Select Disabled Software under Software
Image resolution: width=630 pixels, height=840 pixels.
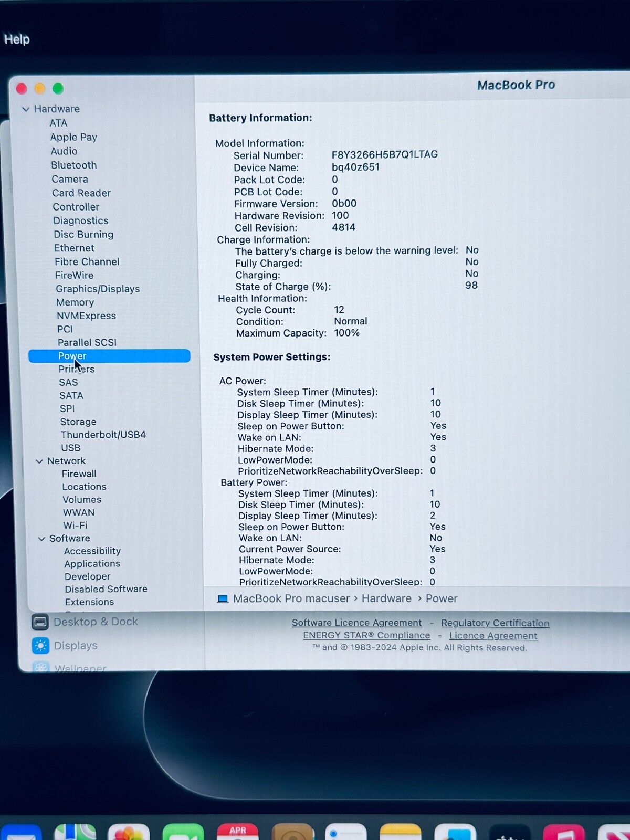click(x=106, y=589)
